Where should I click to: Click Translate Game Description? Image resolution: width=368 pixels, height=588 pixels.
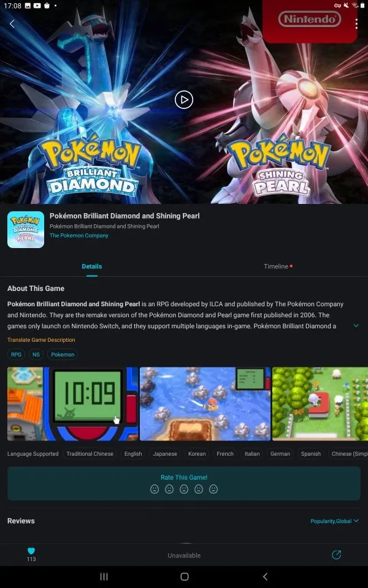41,340
